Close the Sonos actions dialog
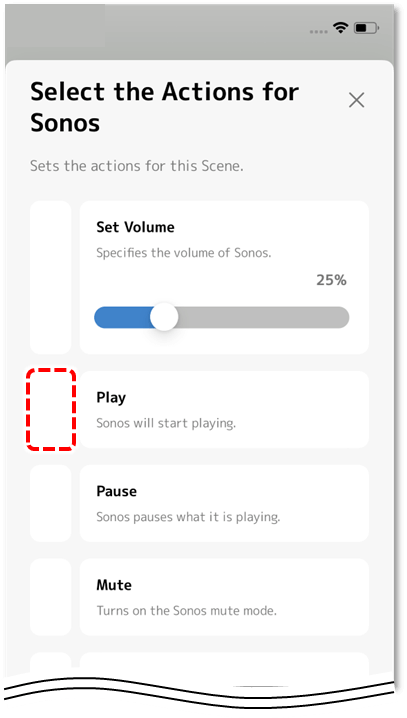The width and height of the screenshot is (407, 718). click(x=356, y=100)
